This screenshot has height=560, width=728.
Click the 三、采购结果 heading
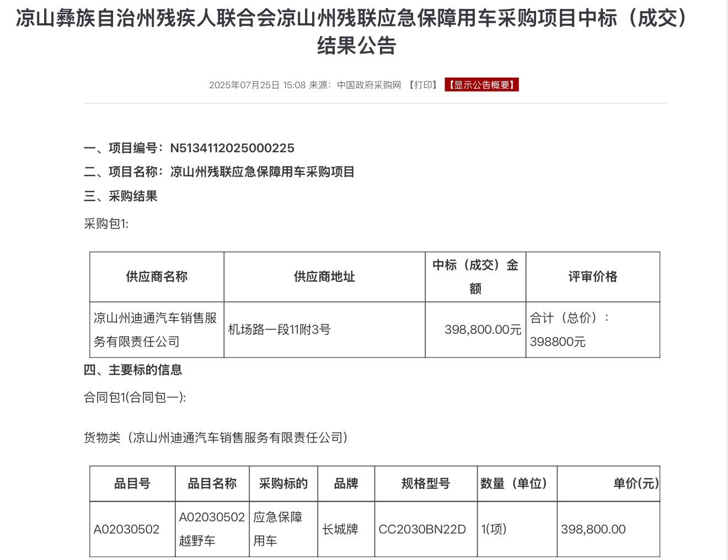coord(121,196)
